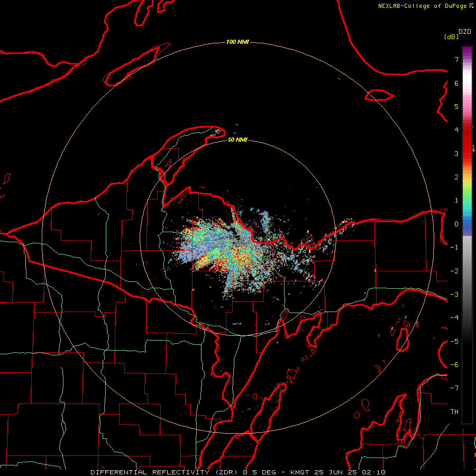This screenshot has width=476, height=476.
Task: Click the 4 value on the scale
Action: pyautogui.click(x=456, y=130)
